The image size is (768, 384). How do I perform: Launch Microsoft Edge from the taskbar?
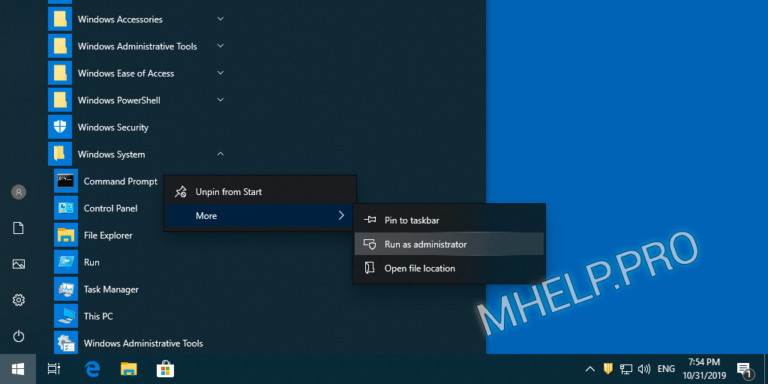[x=92, y=369]
